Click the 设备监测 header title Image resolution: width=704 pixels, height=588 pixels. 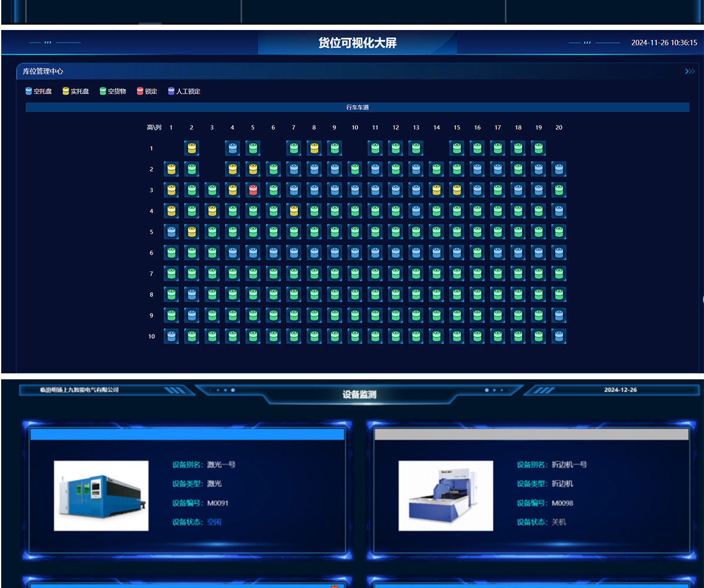click(x=359, y=395)
